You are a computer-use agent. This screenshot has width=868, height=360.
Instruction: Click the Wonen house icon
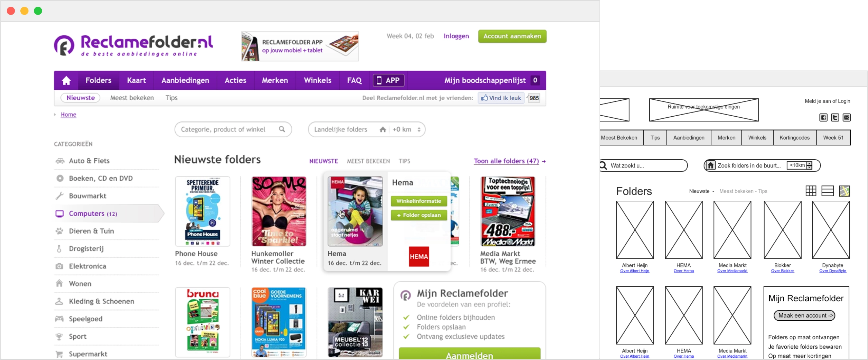click(59, 283)
